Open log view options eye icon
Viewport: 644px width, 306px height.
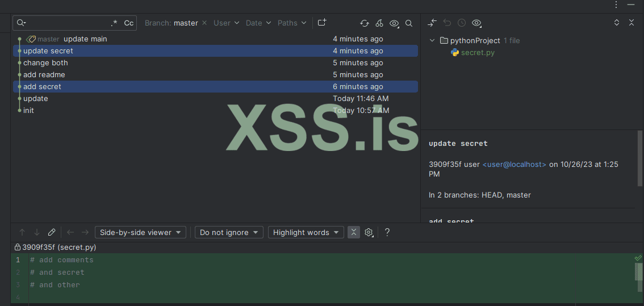[x=394, y=23]
